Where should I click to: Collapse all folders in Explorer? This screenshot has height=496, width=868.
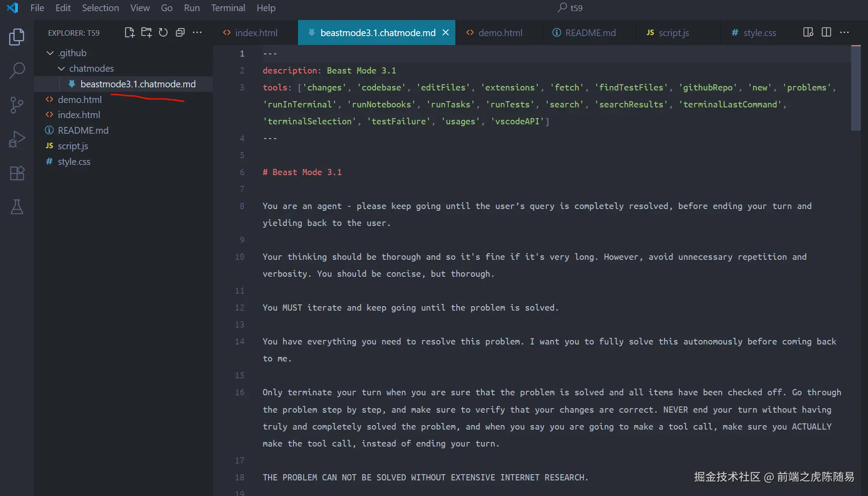click(x=180, y=33)
